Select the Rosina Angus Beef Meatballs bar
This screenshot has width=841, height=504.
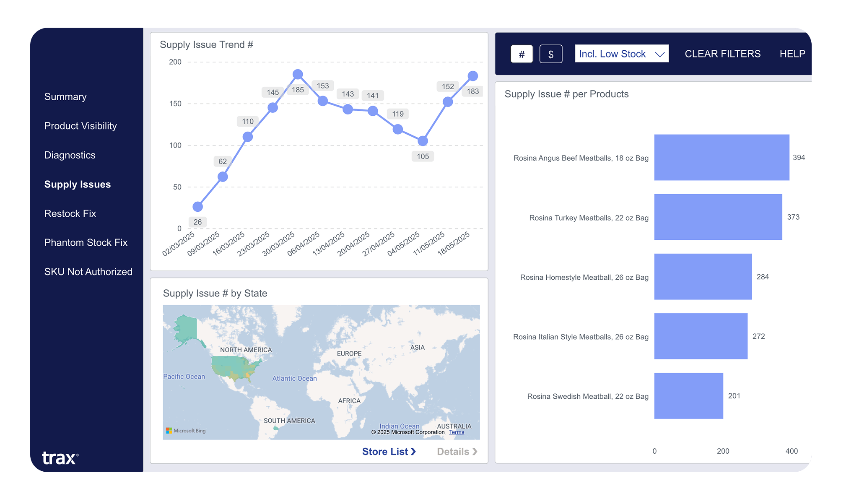point(721,158)
